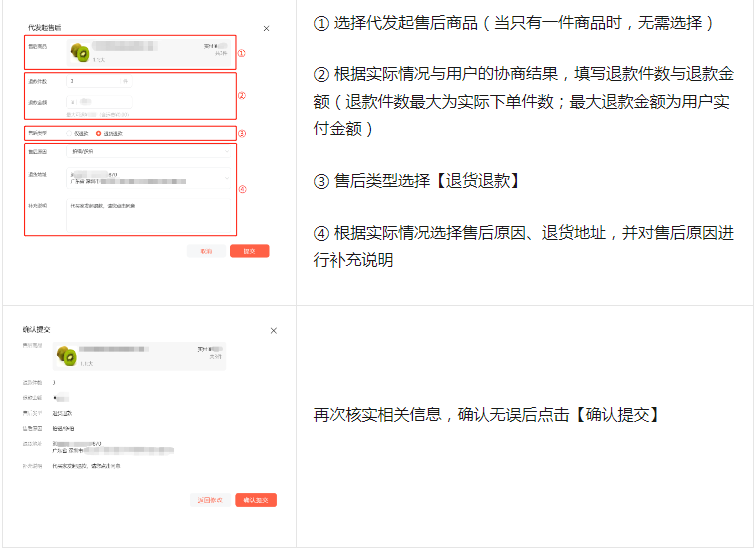Click the 返回修改 button
Screen dimensions: 756x549
tap(209, 500)
